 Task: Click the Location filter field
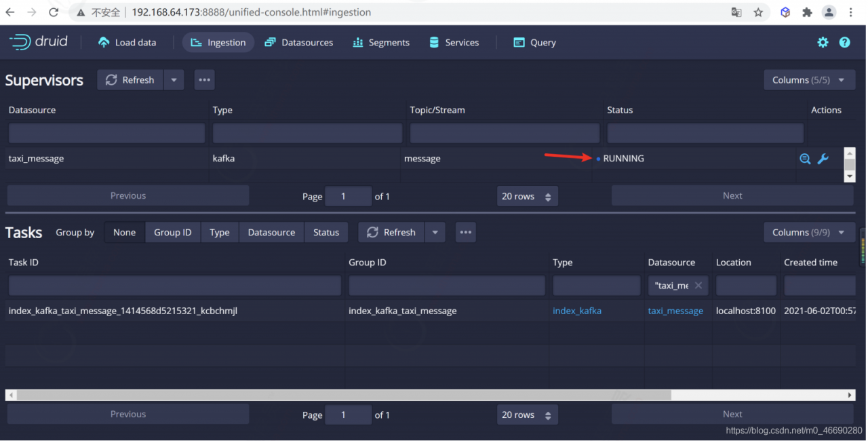tap(746, 286)
